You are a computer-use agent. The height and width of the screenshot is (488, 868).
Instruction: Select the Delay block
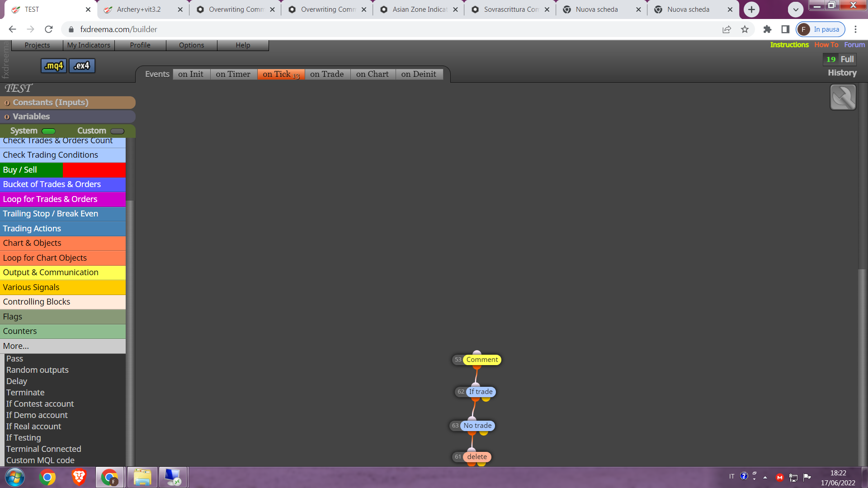(x=17, y=381)
